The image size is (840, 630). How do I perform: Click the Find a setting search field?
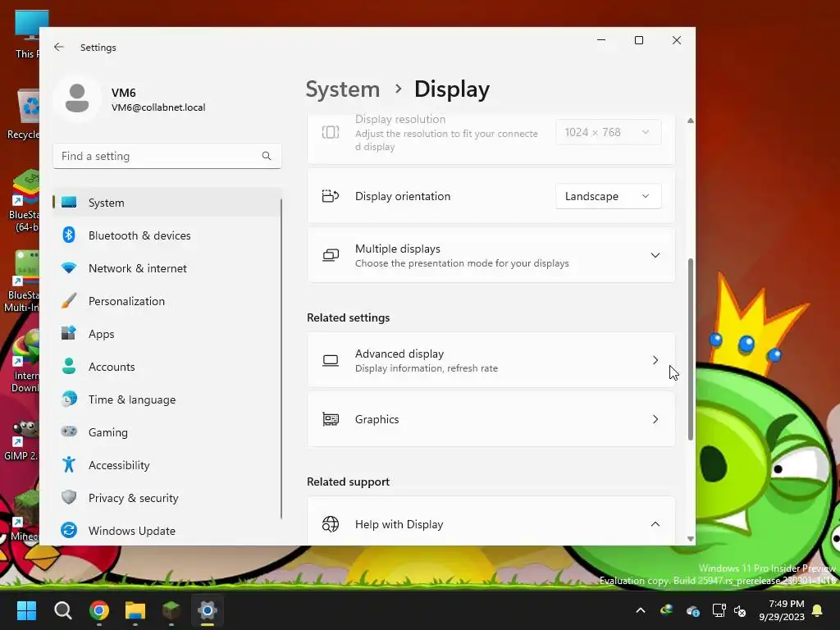click(167, 156)
